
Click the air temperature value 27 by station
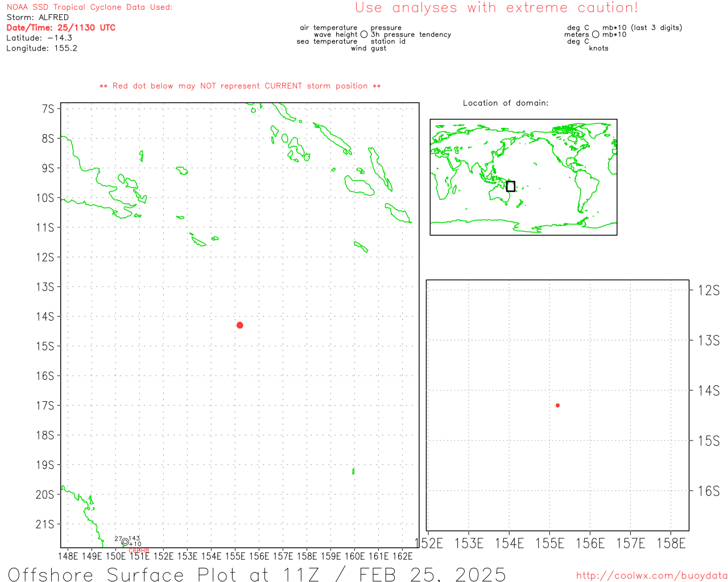(118, 539)
